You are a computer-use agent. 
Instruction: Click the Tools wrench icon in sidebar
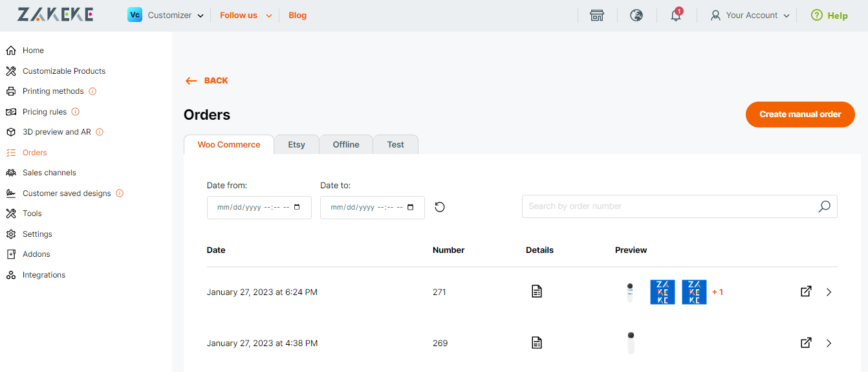(11, 213)
